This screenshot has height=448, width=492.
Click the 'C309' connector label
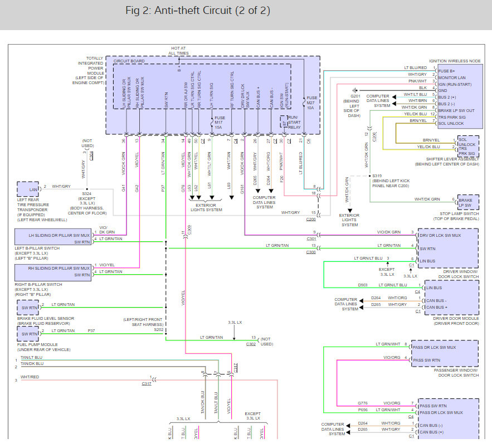(189, 230)
